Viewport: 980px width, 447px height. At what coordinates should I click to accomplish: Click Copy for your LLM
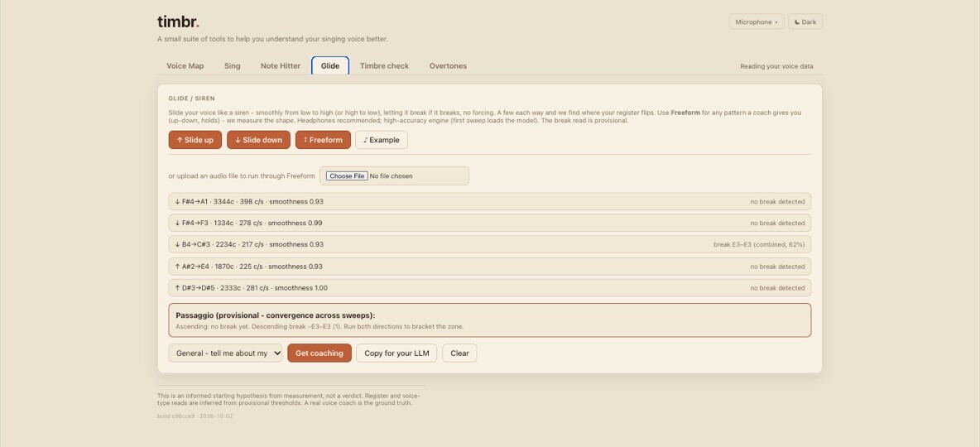(x=396, y=353)
